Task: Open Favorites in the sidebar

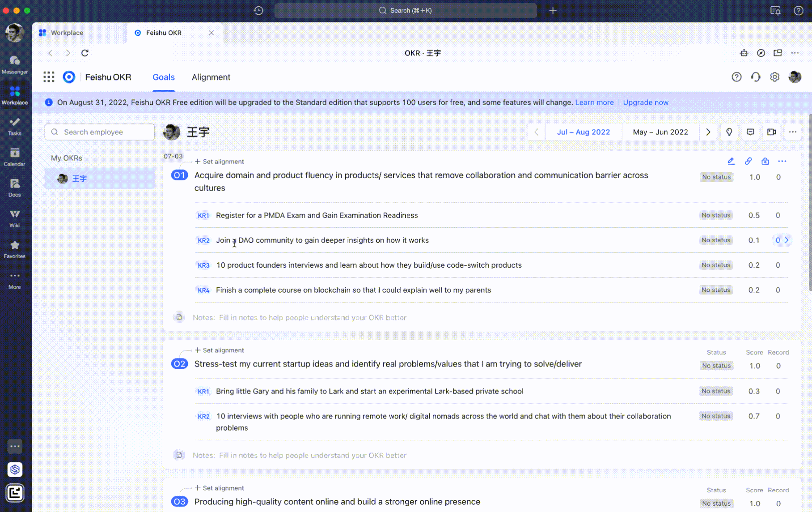Action: pos(14,249)
